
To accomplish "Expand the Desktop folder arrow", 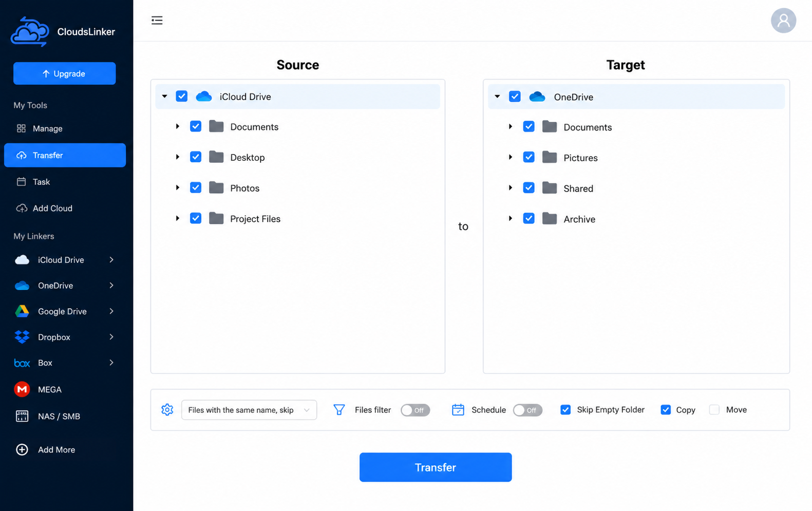I will coord(178,157).
